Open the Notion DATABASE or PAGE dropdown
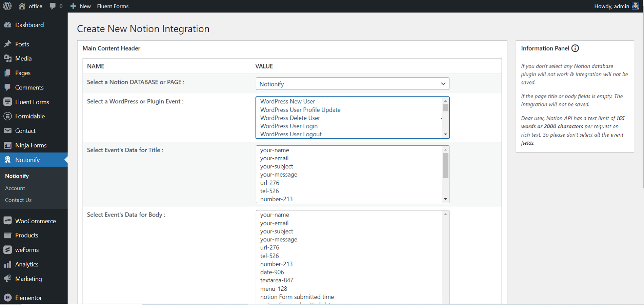Image resolution: width=644 pixels, height=305 pixels. point(353,84)
